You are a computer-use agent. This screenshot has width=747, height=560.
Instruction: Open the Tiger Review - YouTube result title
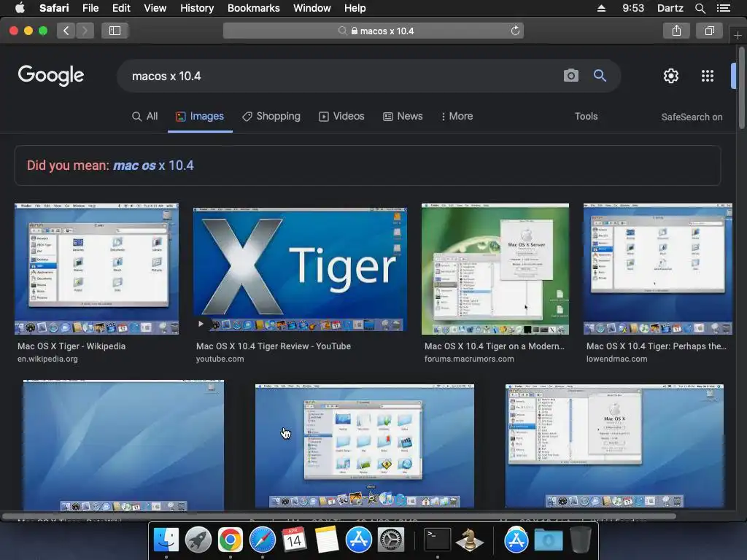click(x=274, y=346)
